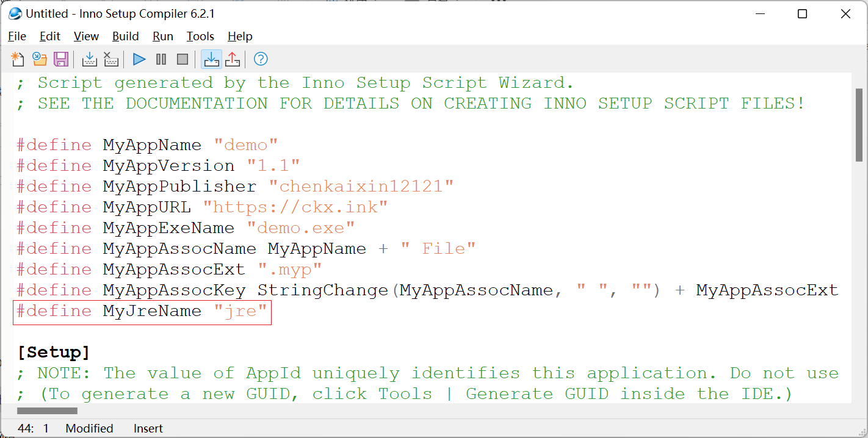Create a new script file
The image size is (868, 438).
(x=18, y=59)
